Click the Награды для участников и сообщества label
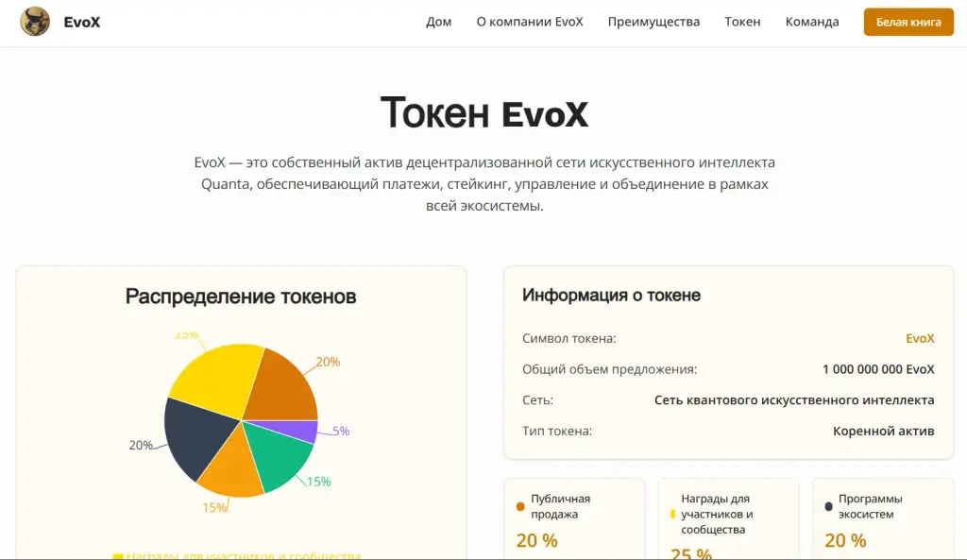Screen dimensions: 967x560 tap(718, 514)
